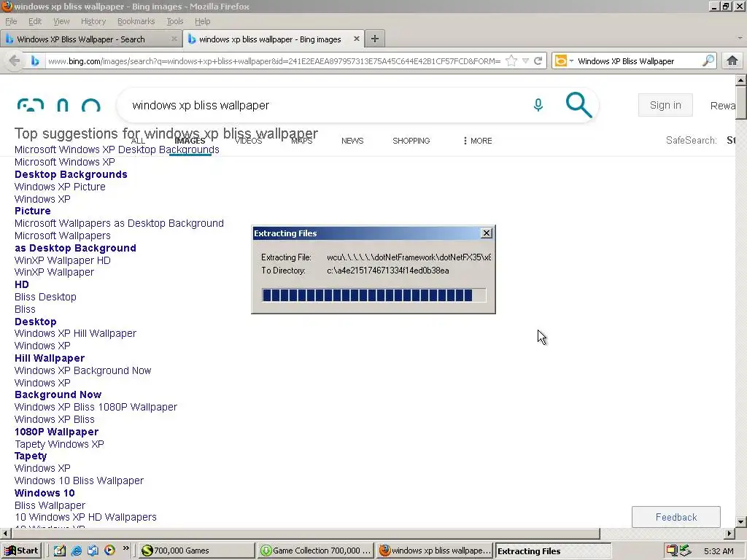Open Windows XP Hill Wallpaper suggestion
Screen dimensions: 747x560
pos(75,333)
